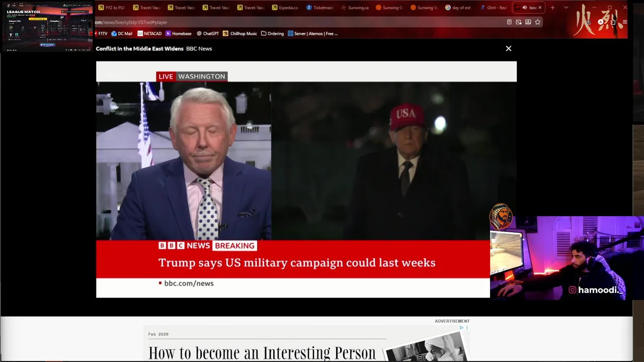This screenshot has height=362, width=644.
Task: Bookmark this page with the star icon
Action: pyautogui.click(x=537, y=22)
